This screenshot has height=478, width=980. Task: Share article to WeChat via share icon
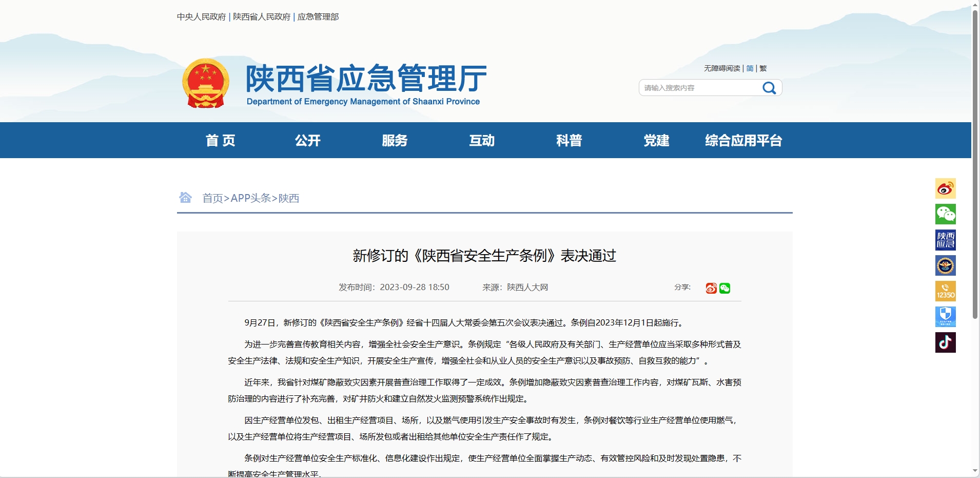tap(724, 288)
